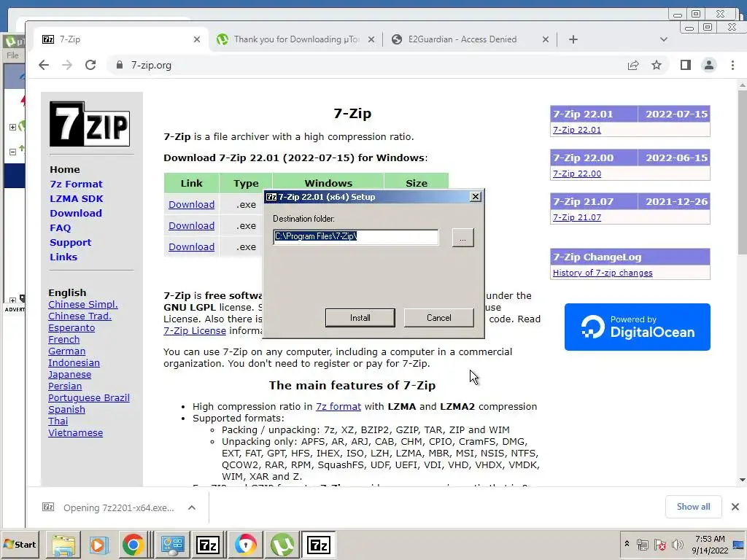747x560 pixels.
Task: Browse for destination folder with ... button
Action: click(462, 238)
